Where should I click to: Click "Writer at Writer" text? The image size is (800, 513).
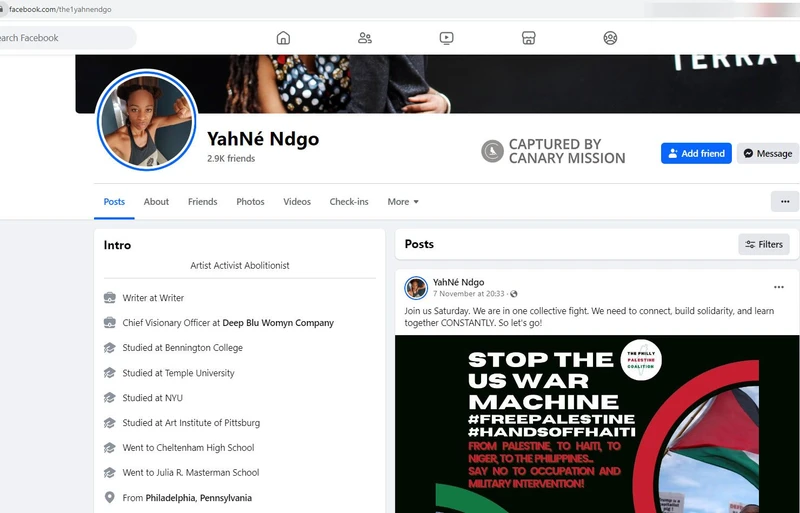[x=153, y=298]
